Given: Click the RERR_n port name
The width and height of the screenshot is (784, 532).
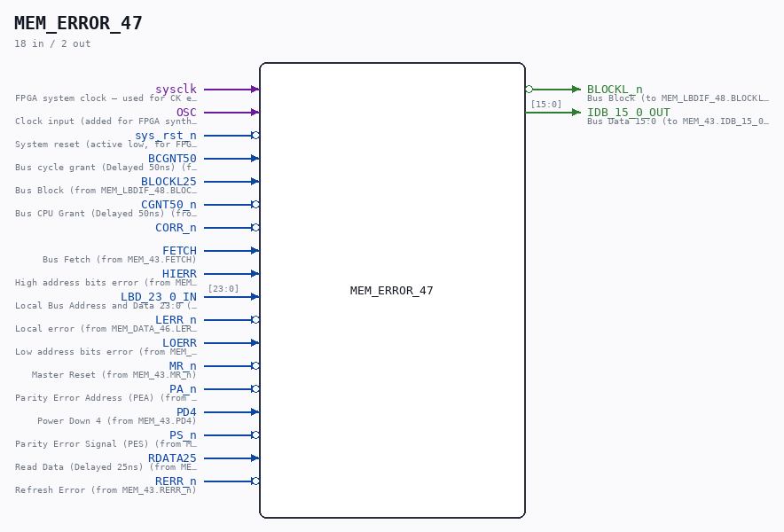Looking at the screenshot, I should click(176, 481).
